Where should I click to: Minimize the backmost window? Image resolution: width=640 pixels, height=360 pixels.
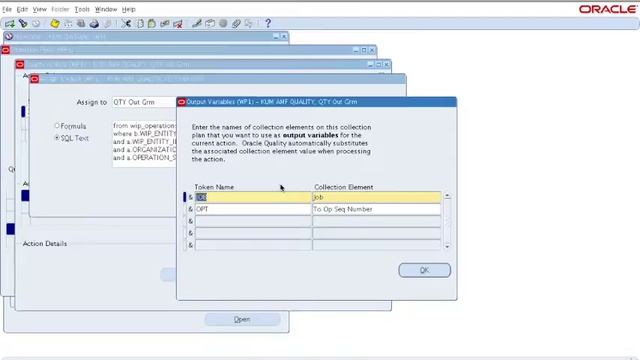pos(276,36)
